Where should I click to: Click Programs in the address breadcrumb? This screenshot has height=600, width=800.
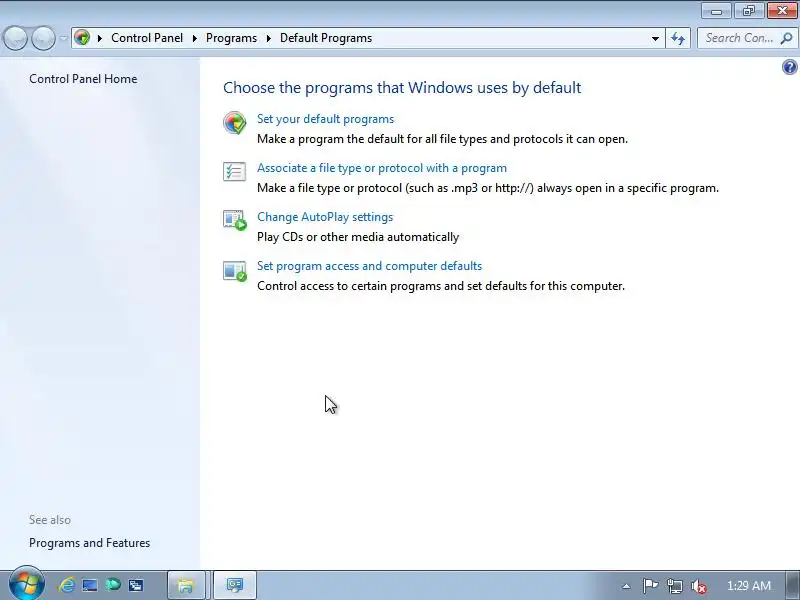pyautogui.click(x=231, y=38)
